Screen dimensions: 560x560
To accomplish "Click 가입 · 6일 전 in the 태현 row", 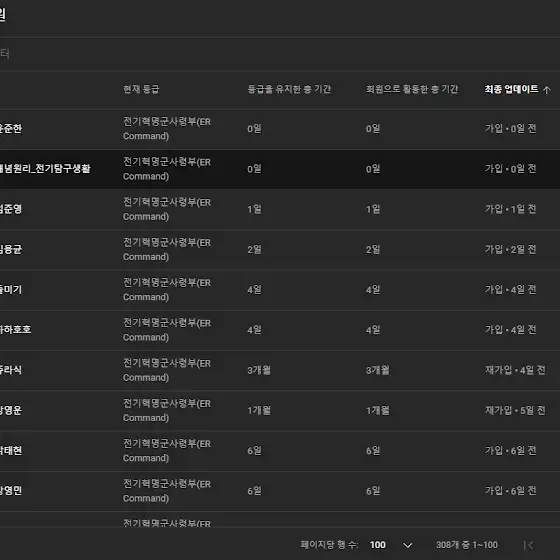I will 510,451.
